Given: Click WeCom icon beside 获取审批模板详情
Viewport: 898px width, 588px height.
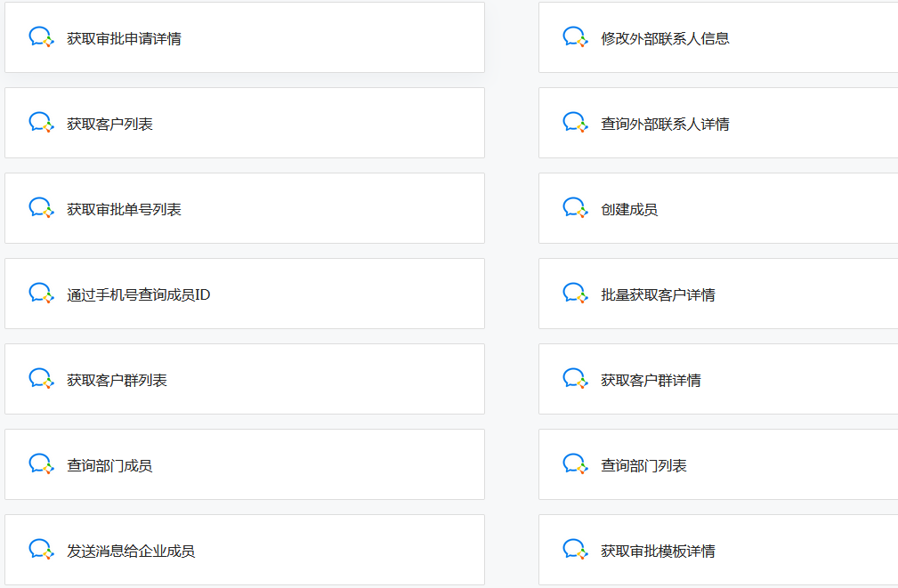Looking at the screenshot, I should 575,549.
